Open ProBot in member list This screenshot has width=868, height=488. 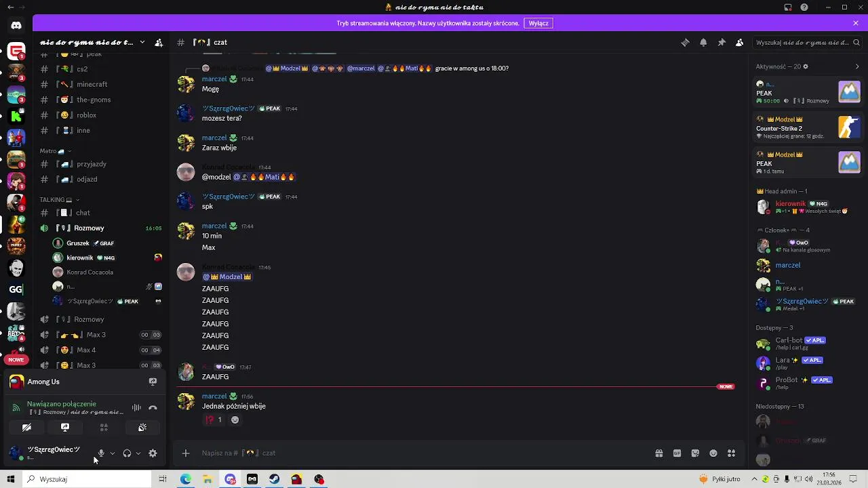[807, 383]
